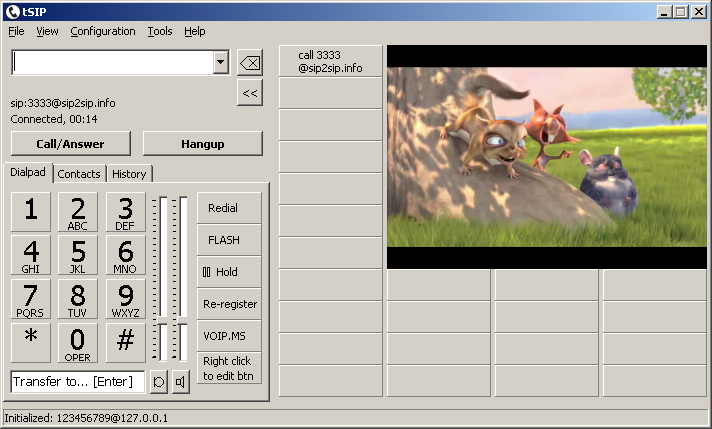Put the call on Hold
Viewport: 712px width, 429px height.
point(229,272)
